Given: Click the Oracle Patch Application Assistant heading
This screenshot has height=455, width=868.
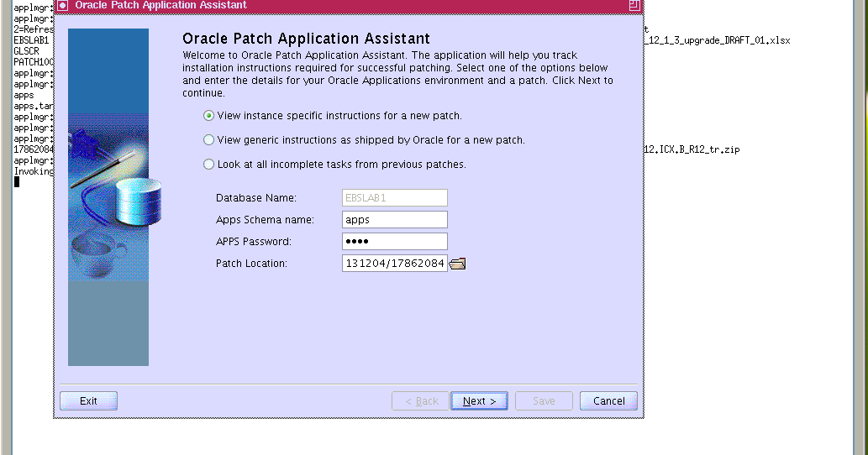Looking at the screenshot, I should [306, 39].
